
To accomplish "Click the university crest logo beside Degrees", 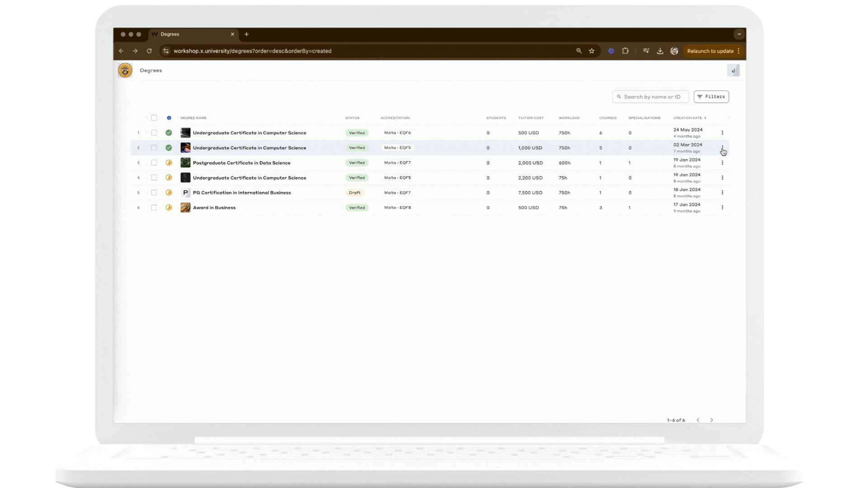I will [x=125, y=70].
